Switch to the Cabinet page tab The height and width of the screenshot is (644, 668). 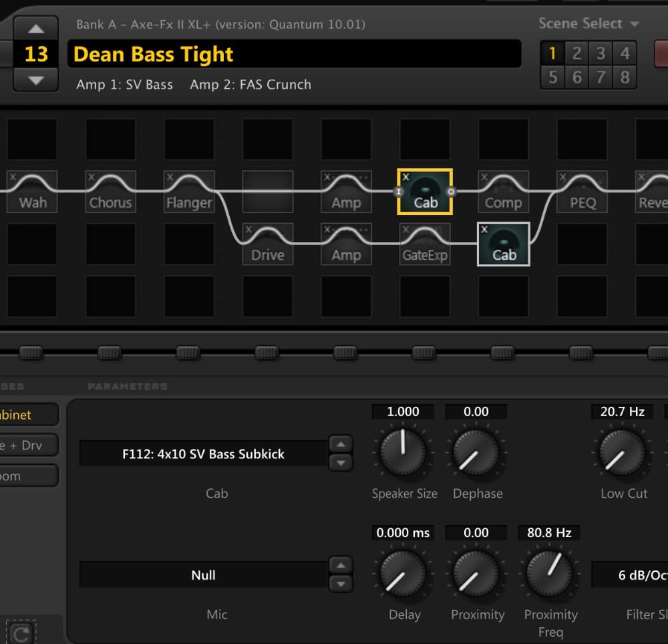[28, 415]
